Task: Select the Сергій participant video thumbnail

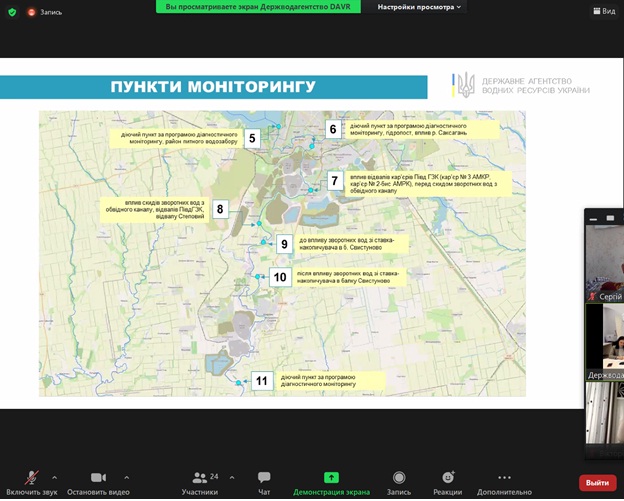Action: click(605, 263)
